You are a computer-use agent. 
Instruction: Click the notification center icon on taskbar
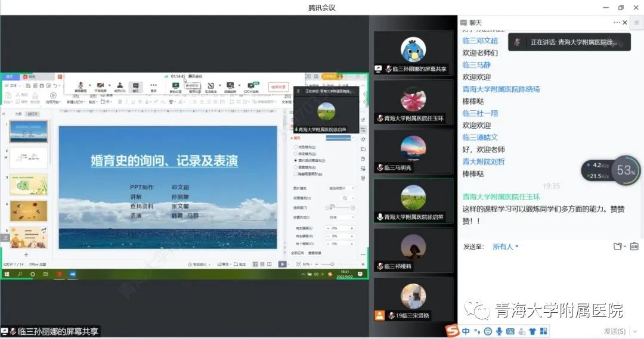360,274
